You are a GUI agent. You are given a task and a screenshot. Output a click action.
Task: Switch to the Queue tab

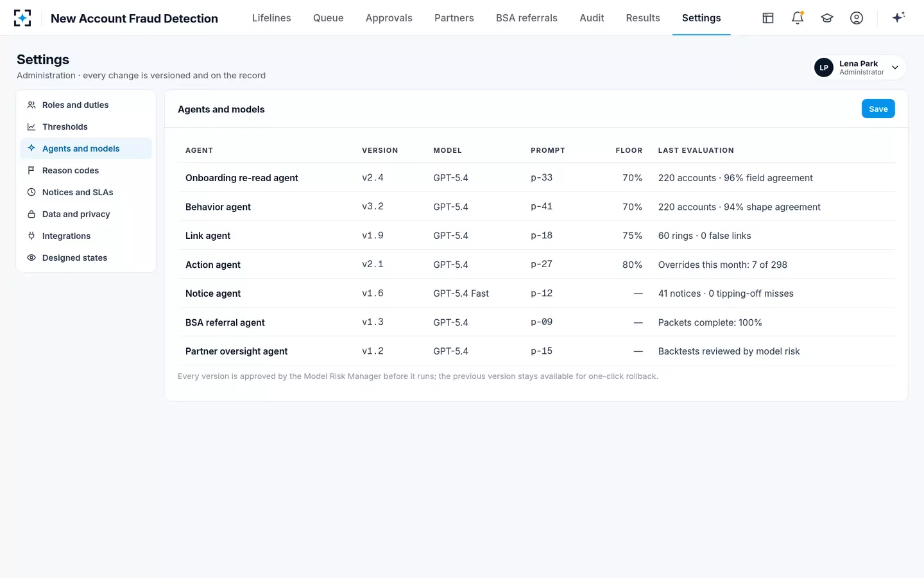click(329, 18)
